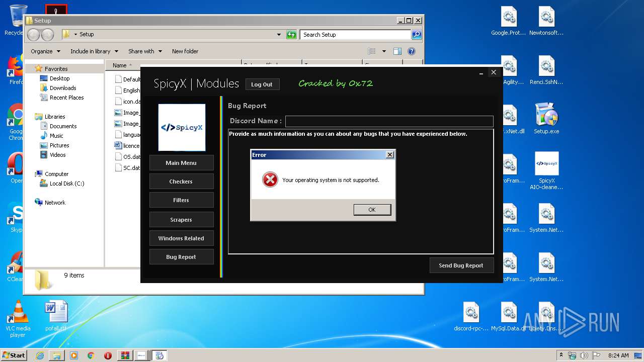
Task: Click the change your view icon
Action: [372, 51]
